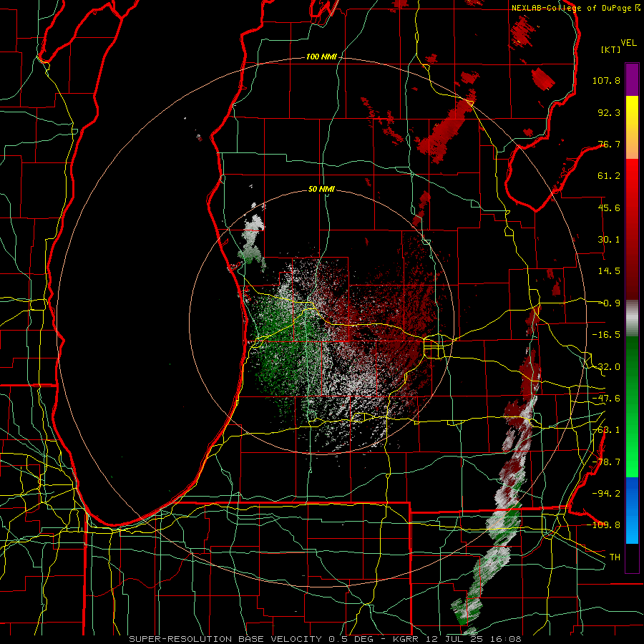This screenshot has height=644, width=644.
Task: Click the 92.3 legend value
Action: click(x=609, y=112)
